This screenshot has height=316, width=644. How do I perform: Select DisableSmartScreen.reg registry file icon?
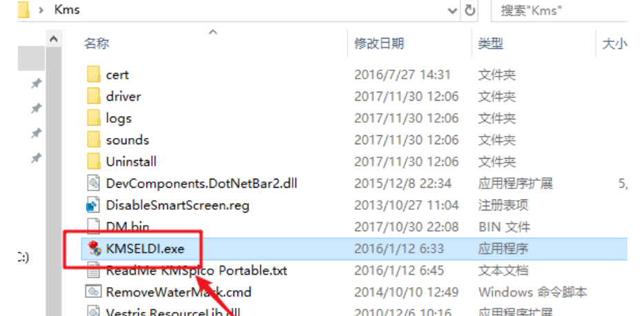click(93, 205)
